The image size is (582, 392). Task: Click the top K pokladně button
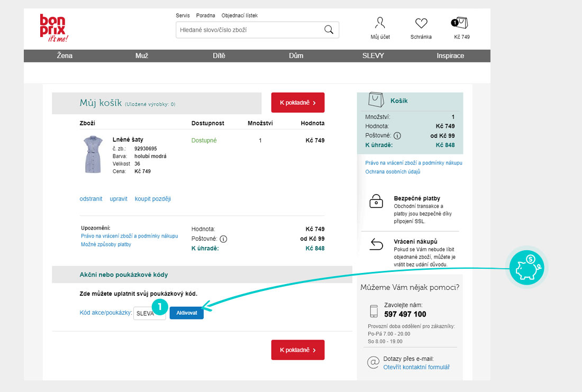(x=298, y=103)
